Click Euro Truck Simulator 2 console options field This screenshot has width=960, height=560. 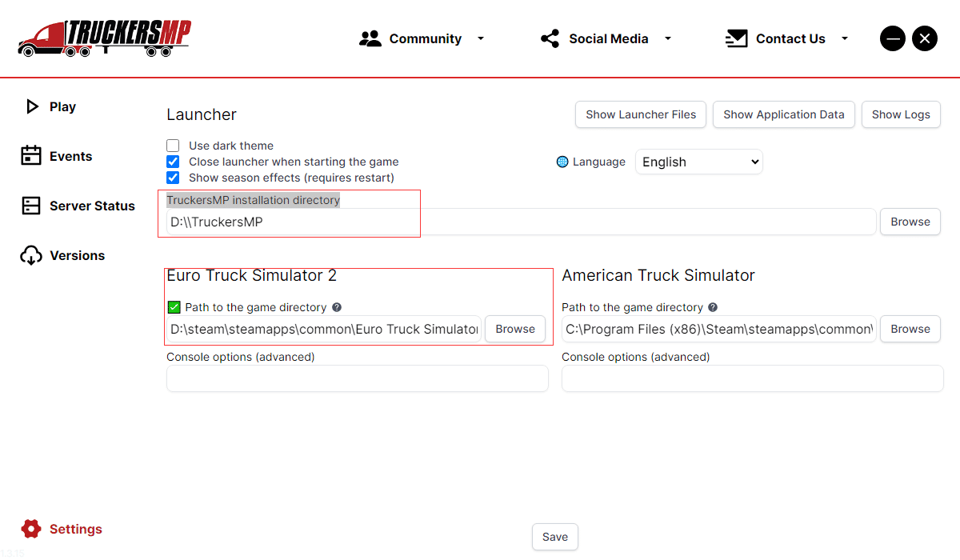[357, 378]
